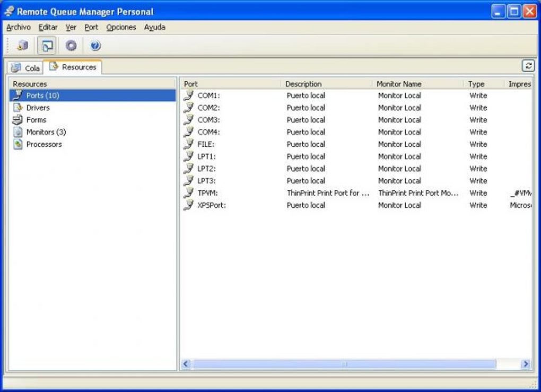This screenshot has height=392, width=541.
Task: Select the printer port icon beside COM1:
Action: click(189, 95)
